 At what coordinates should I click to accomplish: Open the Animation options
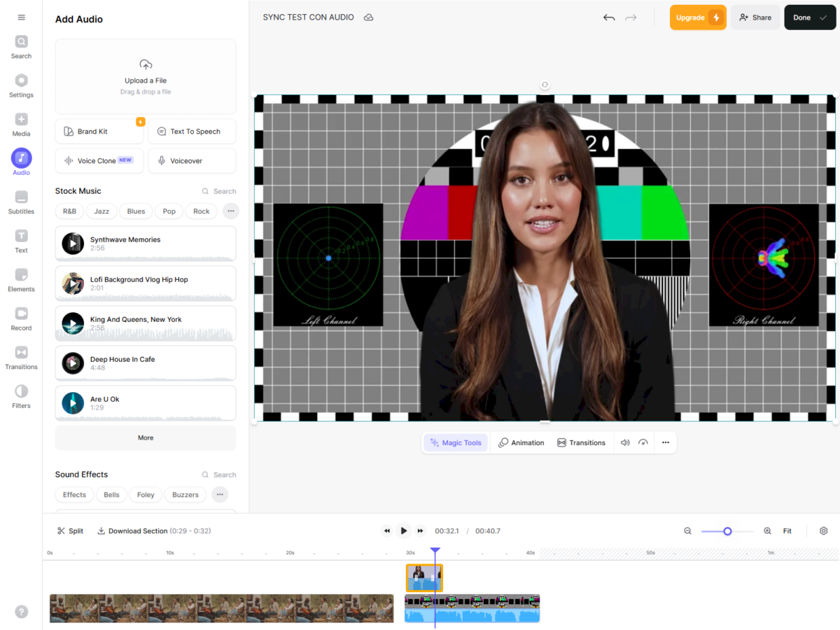pyautogui.click(x=521, y=442)
